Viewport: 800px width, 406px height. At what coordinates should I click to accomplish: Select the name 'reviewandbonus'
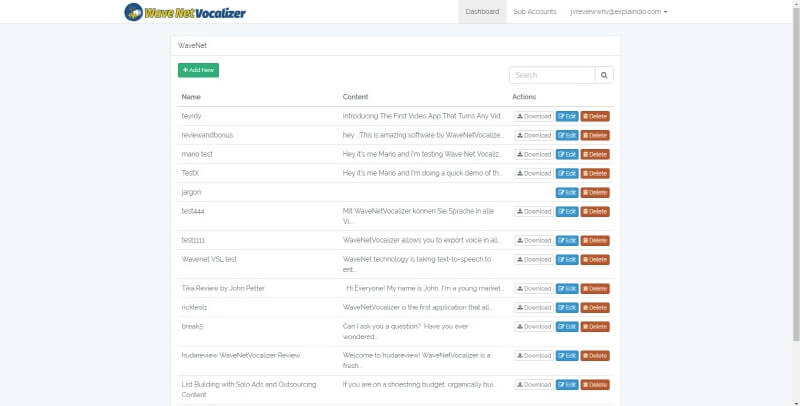[207, 135]
